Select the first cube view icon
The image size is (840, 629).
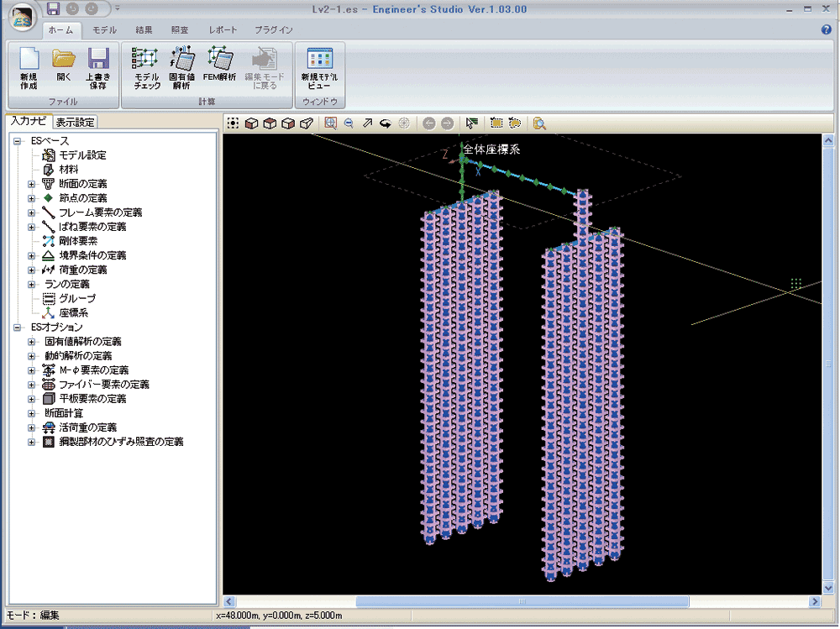tap(251, 123)
